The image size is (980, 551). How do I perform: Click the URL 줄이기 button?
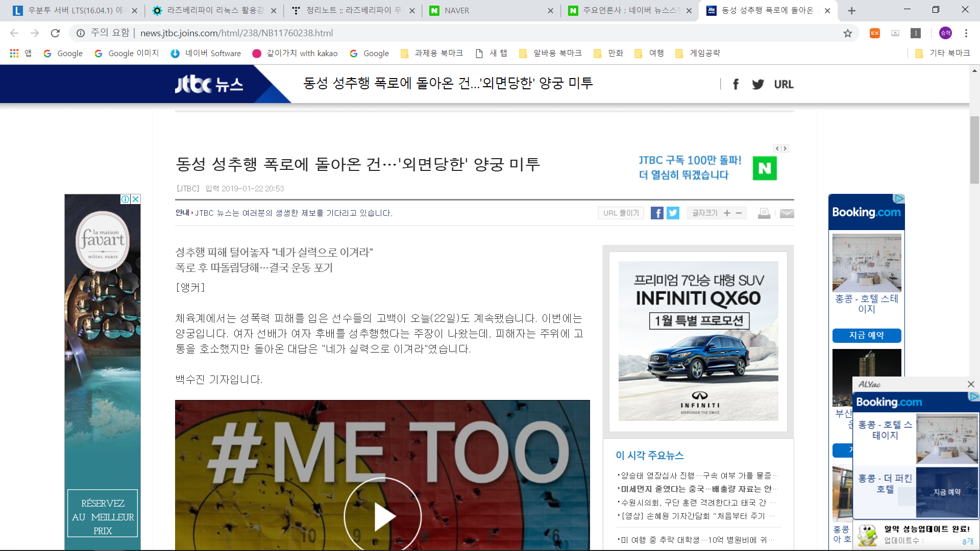click(621, 213)
